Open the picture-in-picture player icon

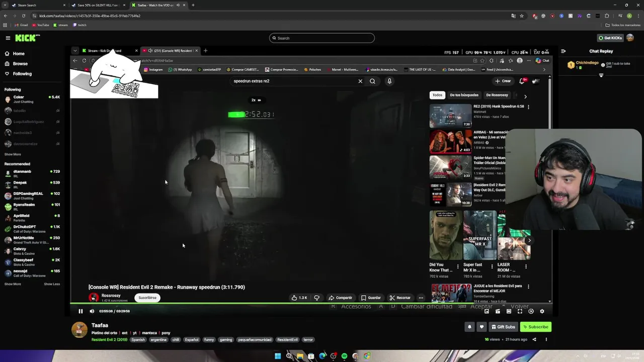487,311
